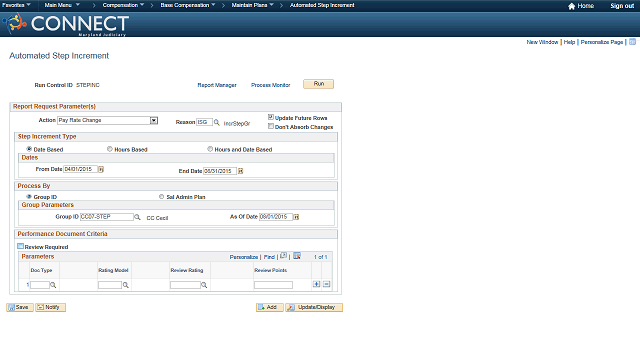Open the Action dropdown Pay Rate Change
Image resolution: width=640 pixels, height=360 pixels.
click(108, 120)
